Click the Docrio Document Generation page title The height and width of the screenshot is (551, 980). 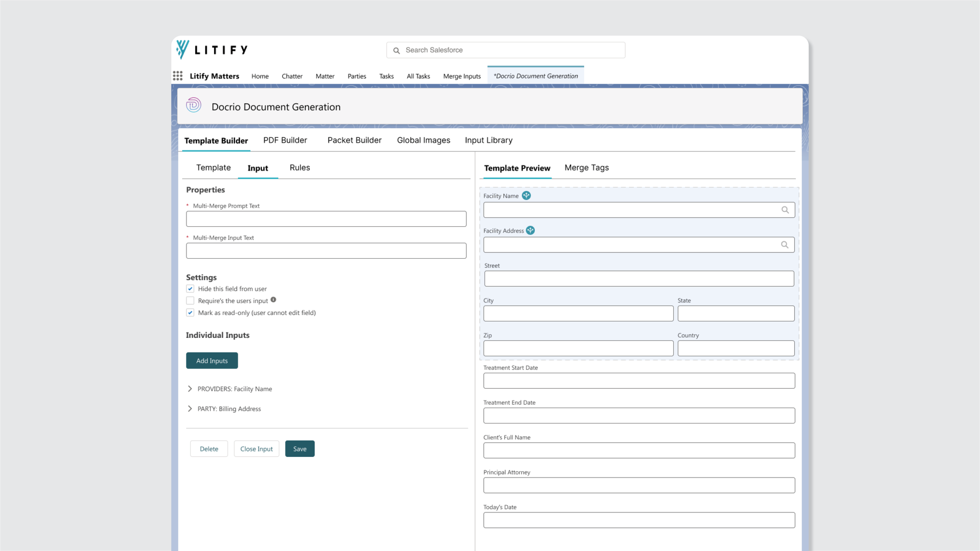click(x=276, y=107)
